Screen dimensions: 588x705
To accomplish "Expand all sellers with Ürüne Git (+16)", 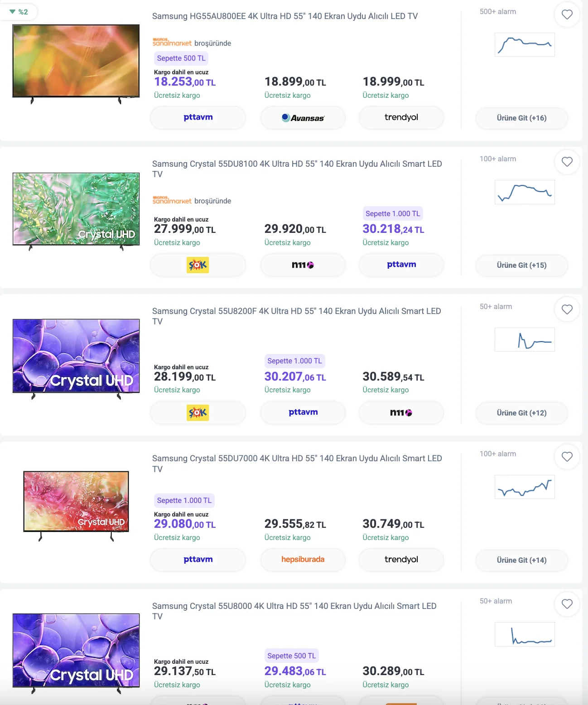I will click(x=521, y=118).
